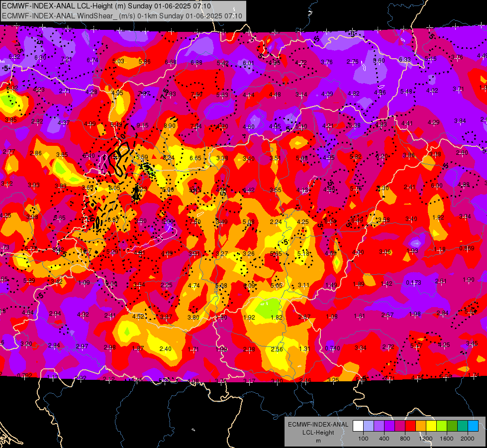Click the wind shear value '6.49'
The width and height of the screenshot is (487, 448).
[357, 220]
